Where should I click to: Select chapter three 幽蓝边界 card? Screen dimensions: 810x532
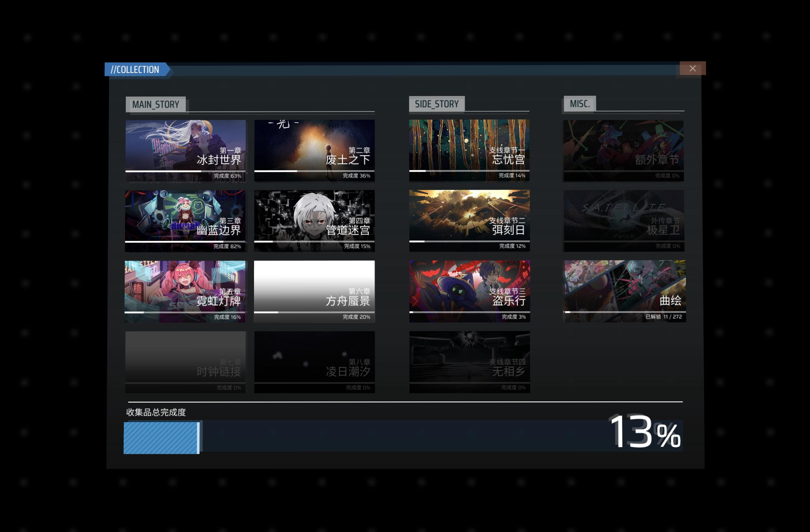point(185,221)
